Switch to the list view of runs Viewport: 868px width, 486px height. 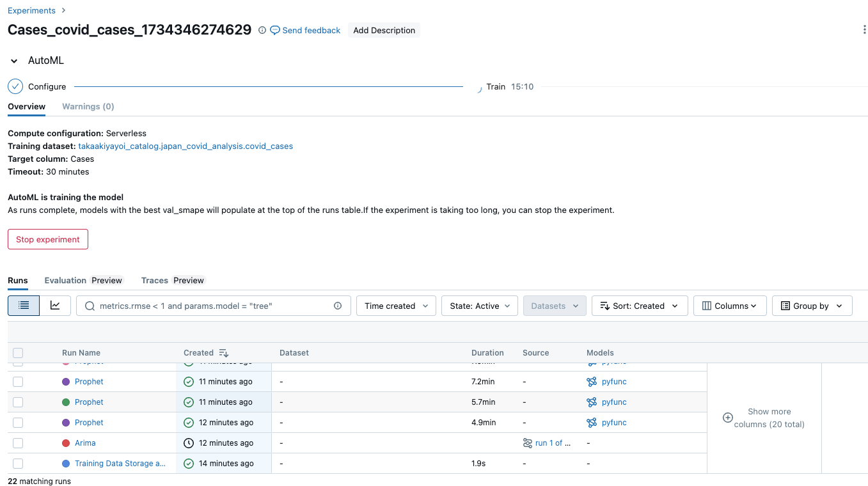click(23, 305)
